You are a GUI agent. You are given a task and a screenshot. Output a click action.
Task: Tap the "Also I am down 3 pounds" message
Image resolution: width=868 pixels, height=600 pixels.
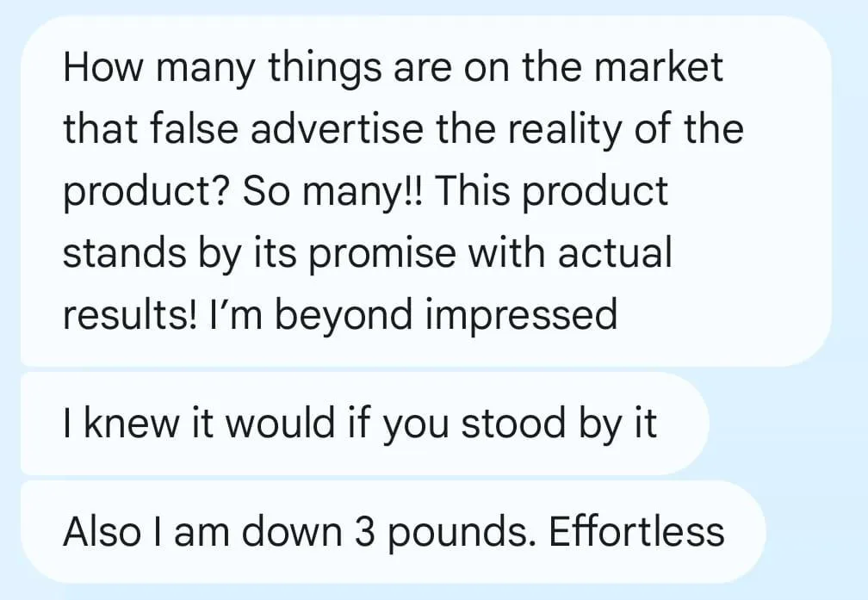coord(393,532)
